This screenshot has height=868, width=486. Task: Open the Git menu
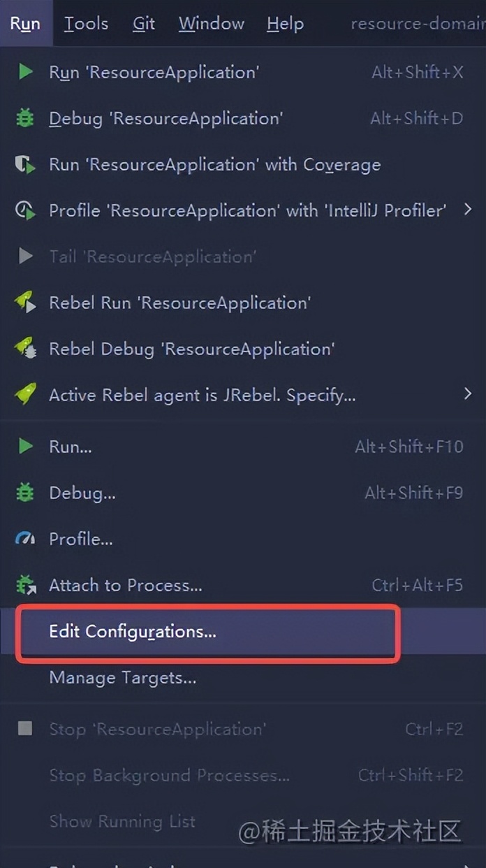[x=144, y=24]
